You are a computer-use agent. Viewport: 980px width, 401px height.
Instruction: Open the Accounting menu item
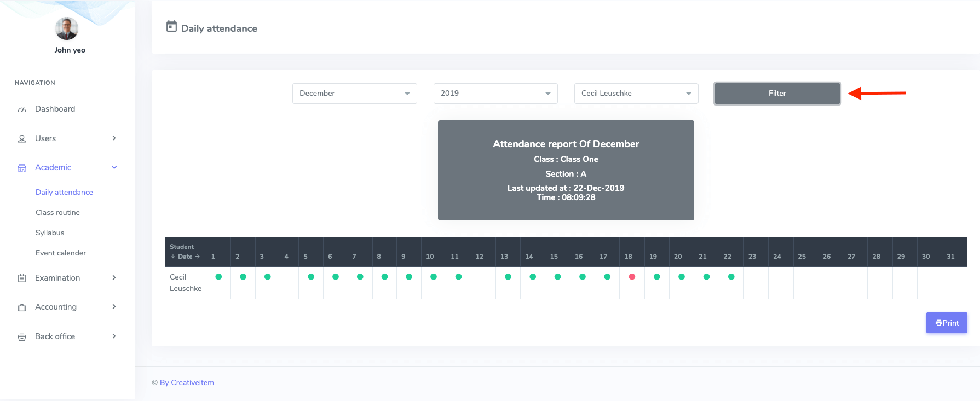(x=56, y=307)
